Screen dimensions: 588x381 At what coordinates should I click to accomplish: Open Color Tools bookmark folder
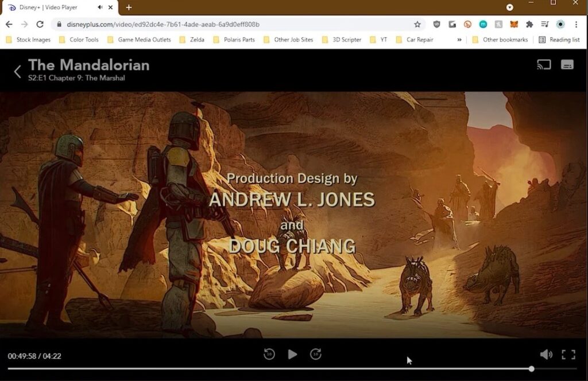coord(79,40)
